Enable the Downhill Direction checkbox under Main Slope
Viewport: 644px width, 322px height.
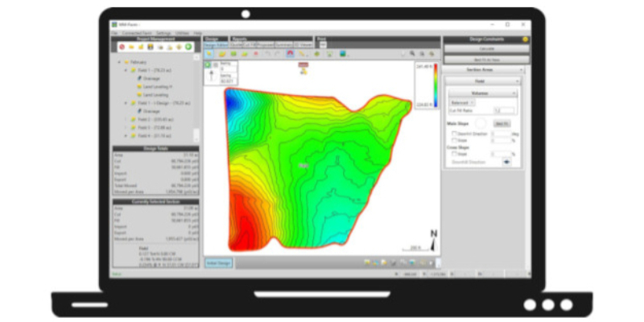[x=454, y=134]
